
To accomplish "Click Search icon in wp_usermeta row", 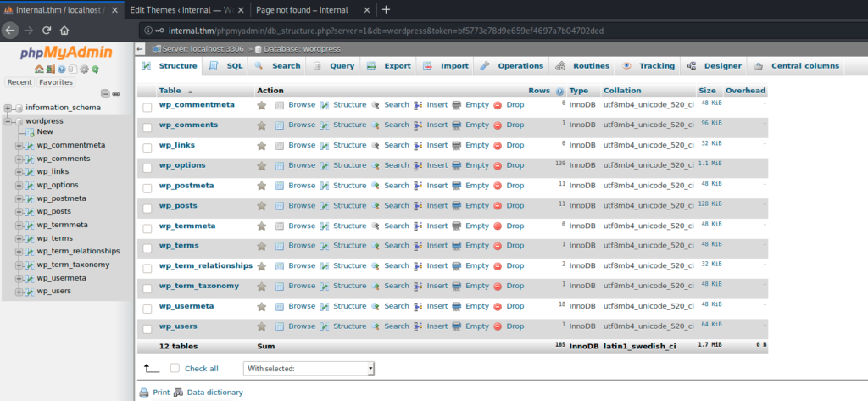I will pos(376,306).
